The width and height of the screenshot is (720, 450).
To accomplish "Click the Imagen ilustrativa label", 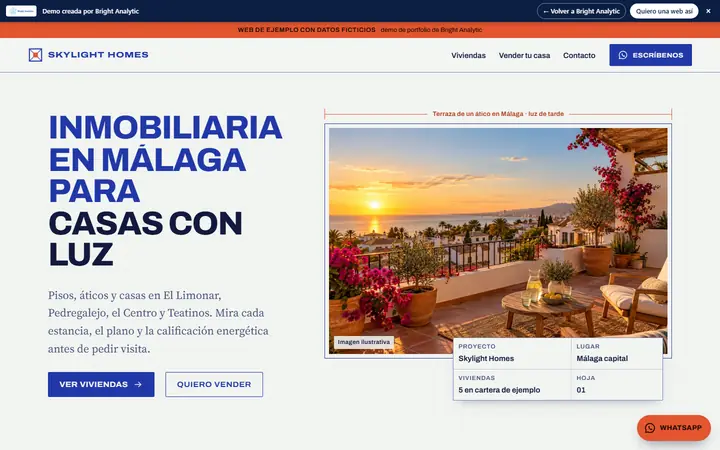I will [x=364, y=342].
